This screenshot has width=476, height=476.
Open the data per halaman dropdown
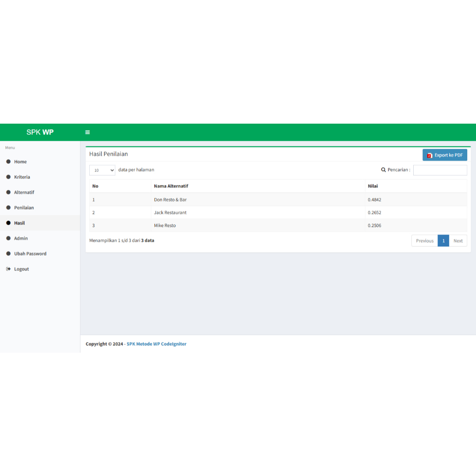pyautogui.click(x=102, y=170)
